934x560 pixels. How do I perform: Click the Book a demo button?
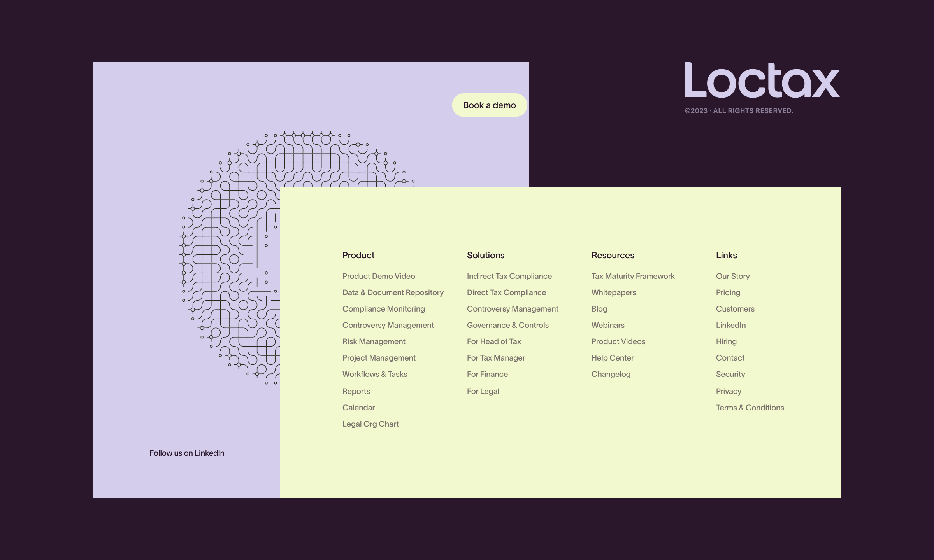pyautogui.click(x=489, y=105)
